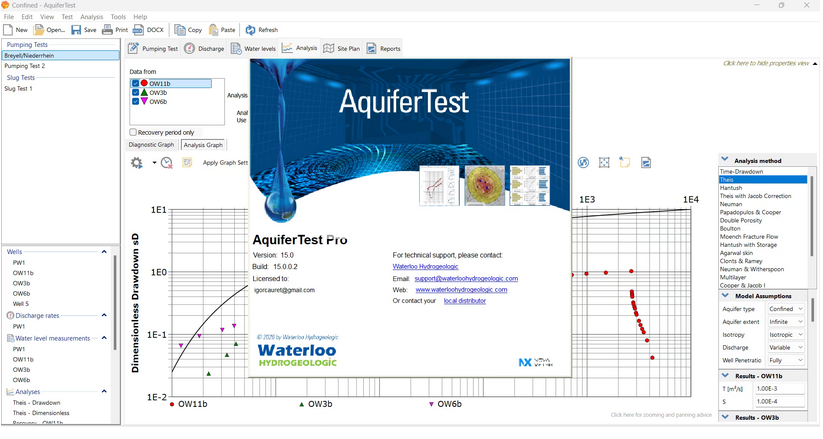The image size is (823, 439).
Task: Select Cooper & Jacob I method
Action: pyautogui.click(x=763, y=285)
